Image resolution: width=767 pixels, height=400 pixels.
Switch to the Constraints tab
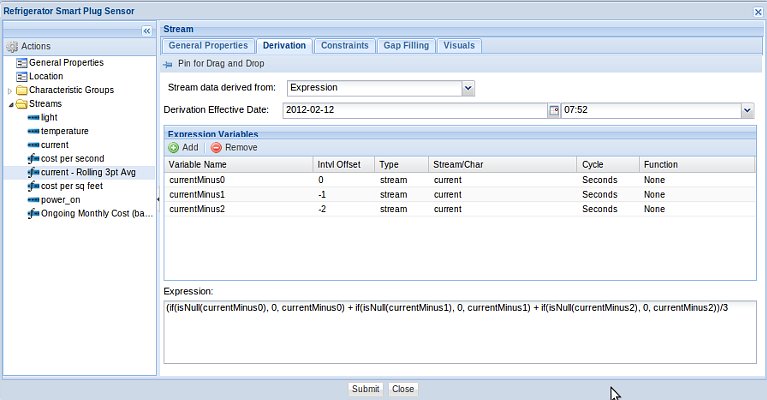point(343,45)
